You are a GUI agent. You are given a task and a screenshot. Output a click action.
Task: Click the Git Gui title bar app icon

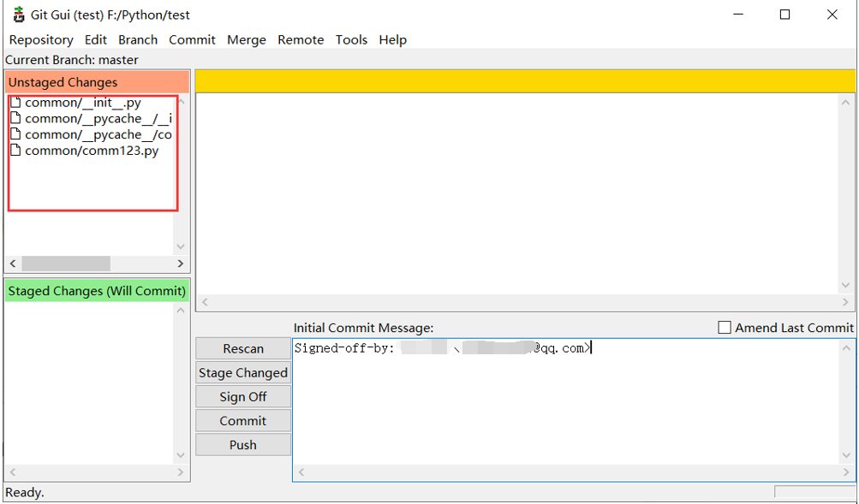click(x=19, y=15)
